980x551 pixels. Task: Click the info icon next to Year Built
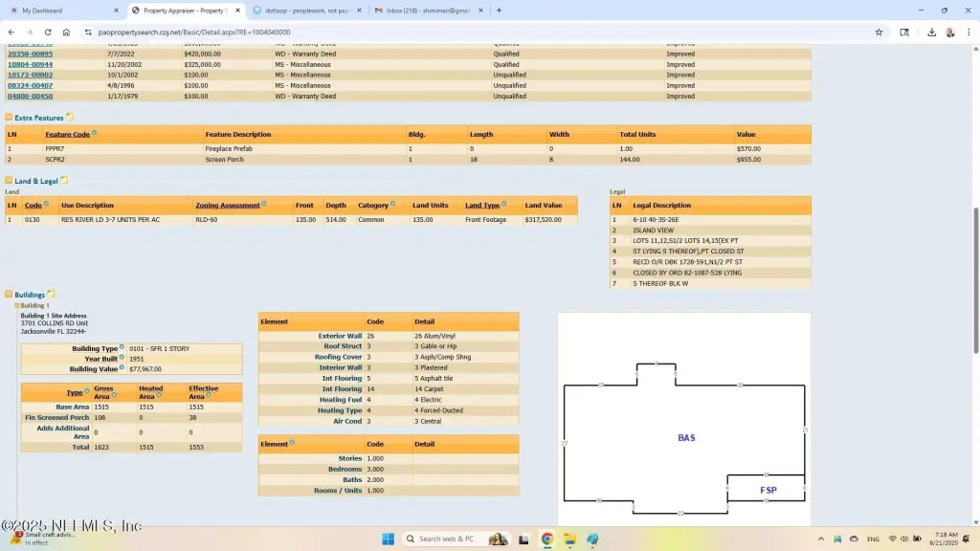click(x=122, y=359)
